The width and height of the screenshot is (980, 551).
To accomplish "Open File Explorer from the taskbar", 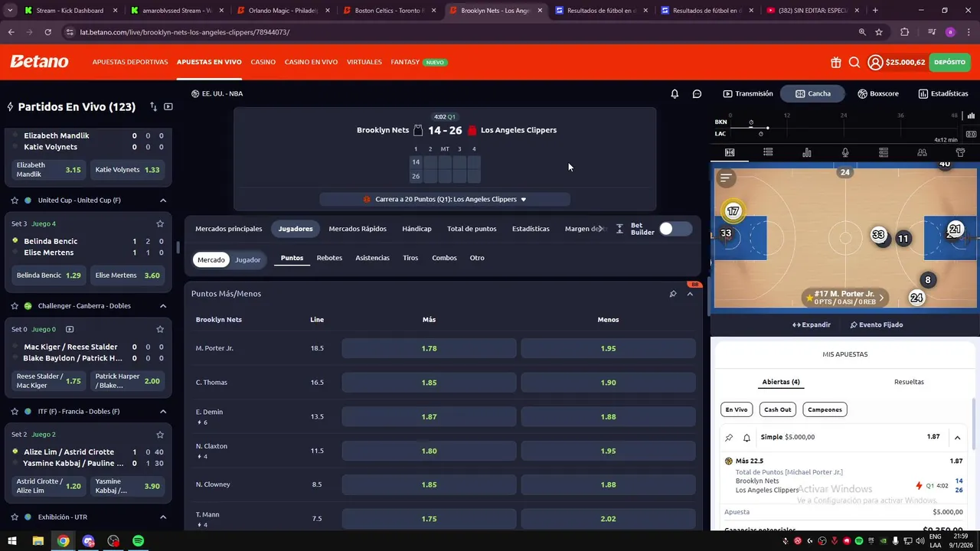I will tap(38, 541).
